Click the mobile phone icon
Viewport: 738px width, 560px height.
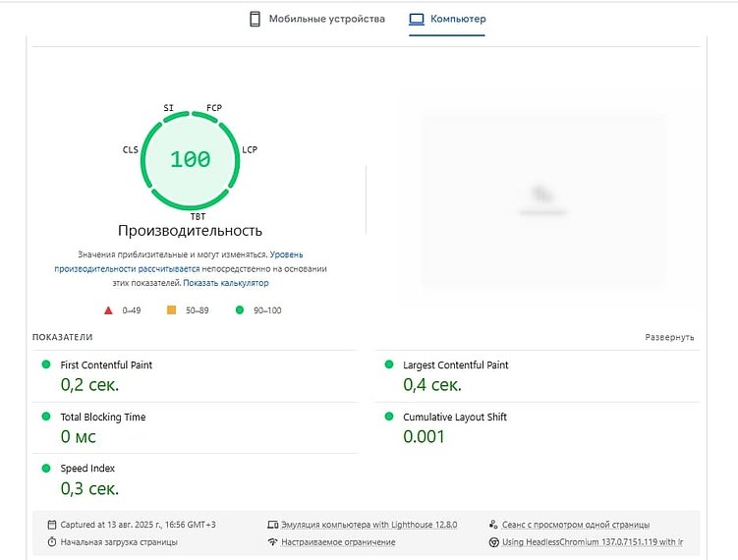[255, 19]
